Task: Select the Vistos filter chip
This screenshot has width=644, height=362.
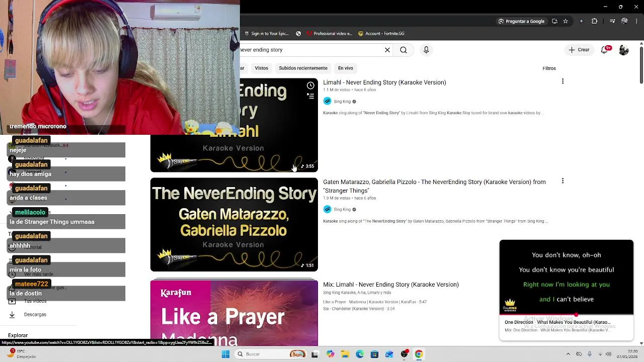Action: click(x=262, y=68)
